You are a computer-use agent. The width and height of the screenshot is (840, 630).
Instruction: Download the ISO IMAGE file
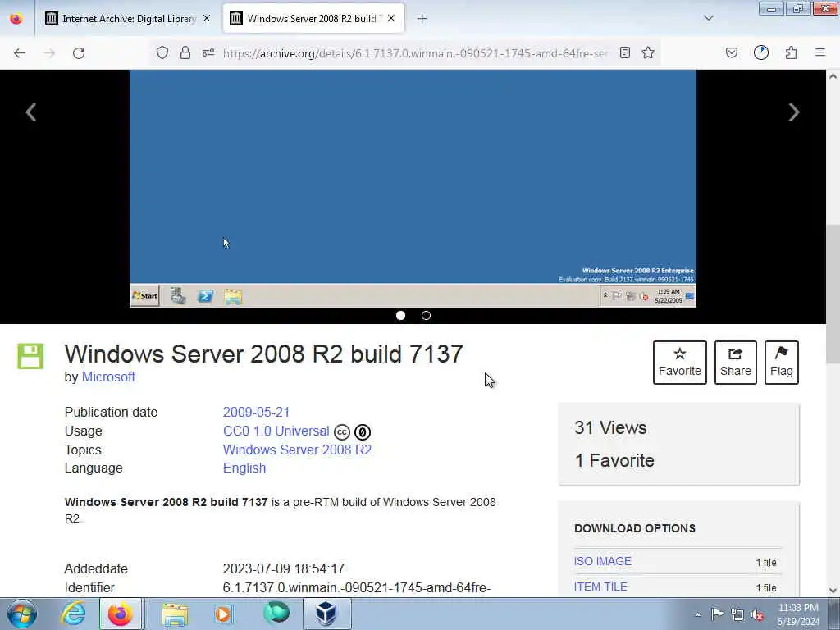click(x=603, y=561)
